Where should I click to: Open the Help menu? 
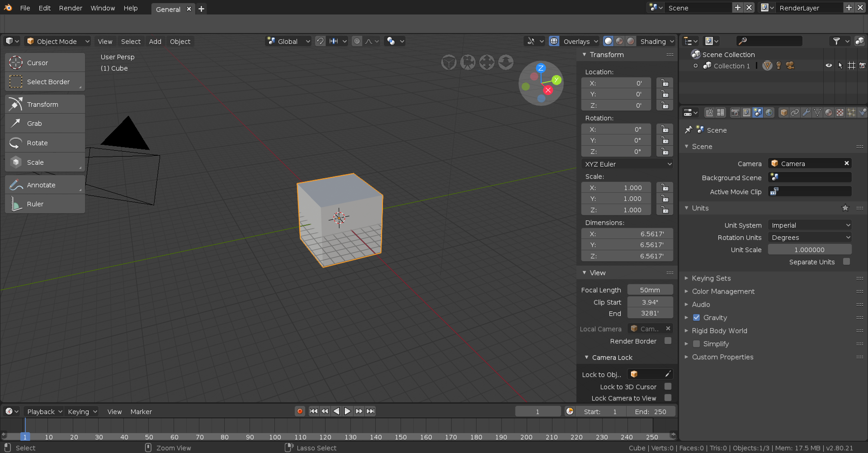click(131, 8)
